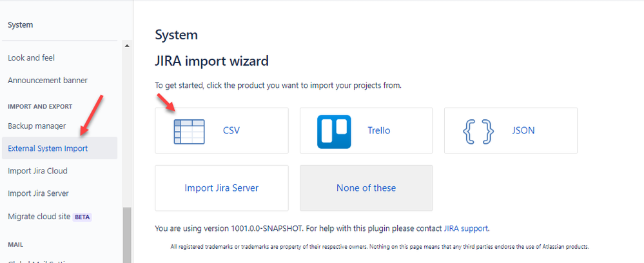Open Import Jira Server in sidebar

pyautogui.click(x=38, y=193)
